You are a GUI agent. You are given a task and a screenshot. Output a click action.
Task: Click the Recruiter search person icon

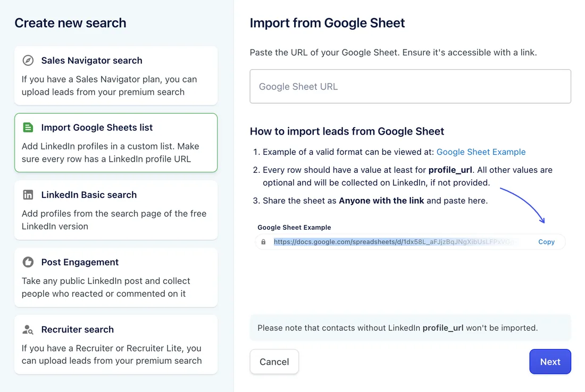28,329
